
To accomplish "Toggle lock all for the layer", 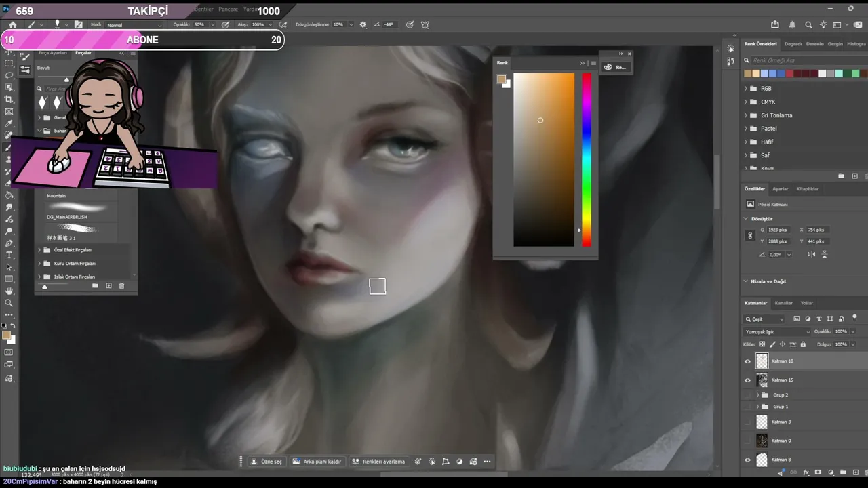I will [x=803, y=344].
